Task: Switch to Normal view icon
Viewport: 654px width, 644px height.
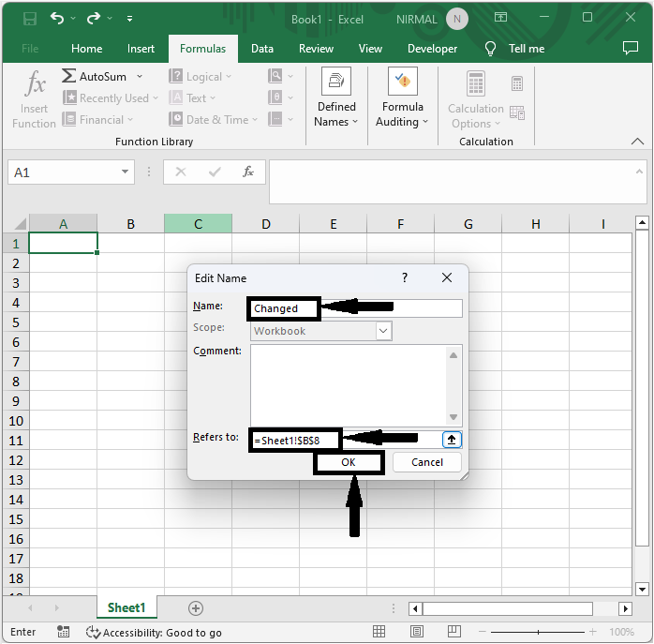Action: (379, 632)
